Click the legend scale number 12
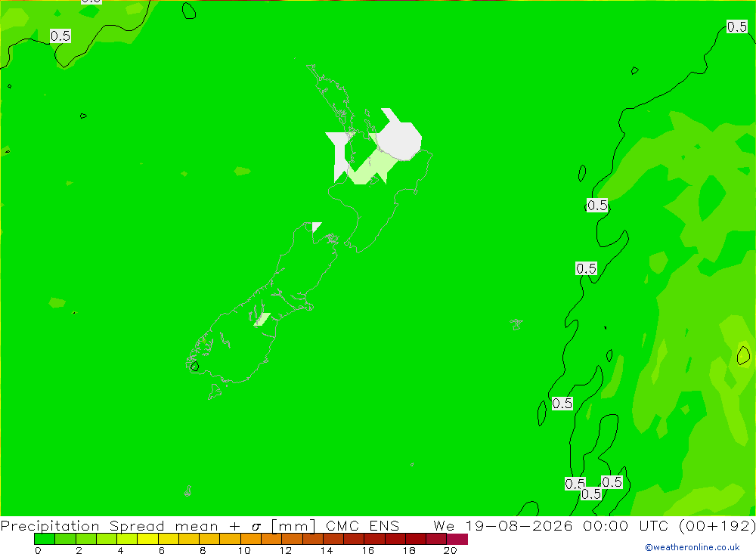756x554 pixels. click(286, 550)
